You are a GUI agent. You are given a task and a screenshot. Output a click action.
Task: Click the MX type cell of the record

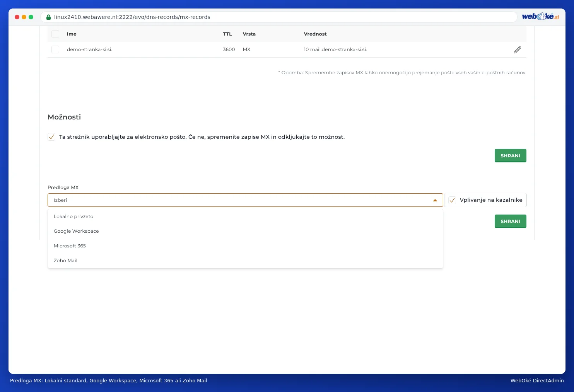pyautogui.click(x=246, y=49)
